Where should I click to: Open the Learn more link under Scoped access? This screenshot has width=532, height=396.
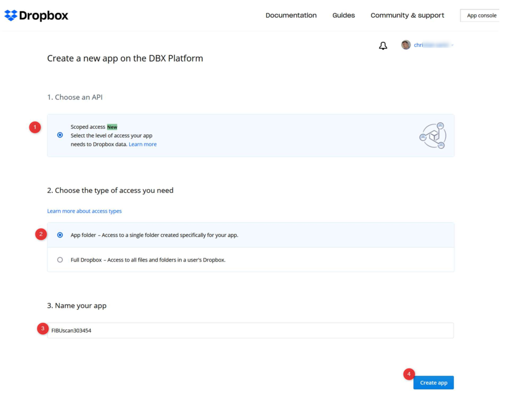(x=143, y=145)
